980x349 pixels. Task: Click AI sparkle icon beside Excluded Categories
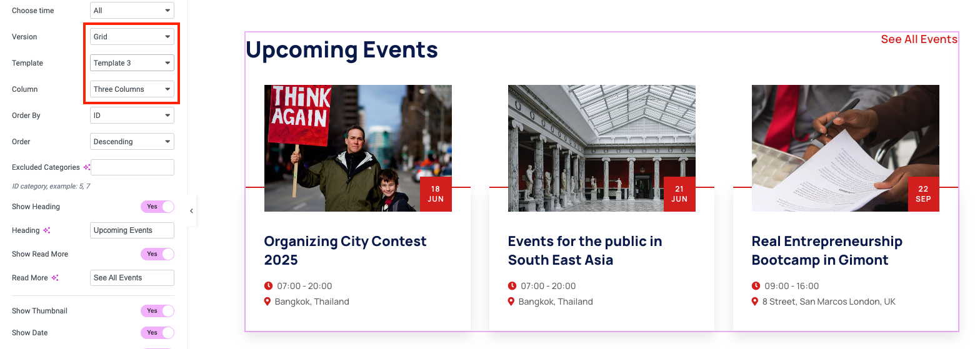(x=87, y=167)
